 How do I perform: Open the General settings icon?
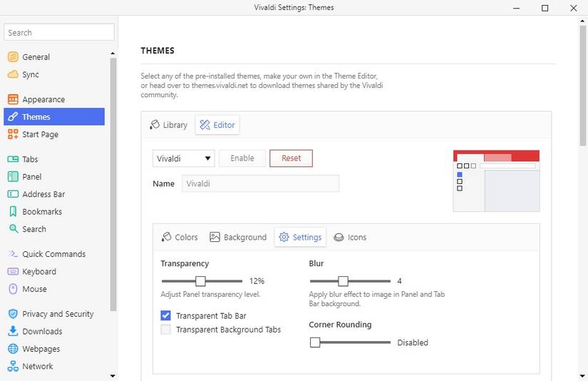click(x=13, y=57)
